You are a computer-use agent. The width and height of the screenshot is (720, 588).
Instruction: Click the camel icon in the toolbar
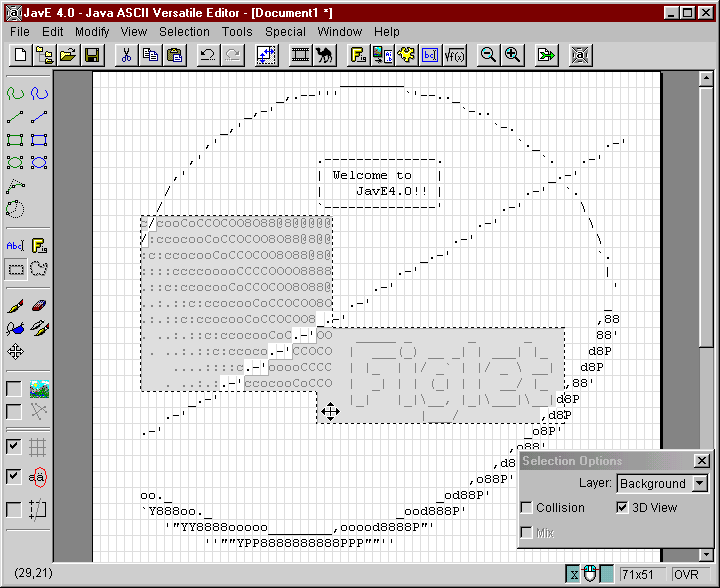[325, 55]
